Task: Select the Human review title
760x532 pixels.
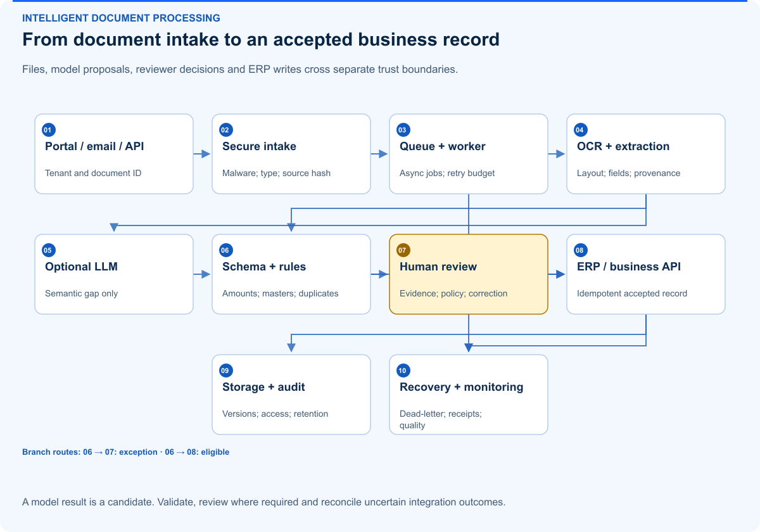Action: [x=438, y=267]
